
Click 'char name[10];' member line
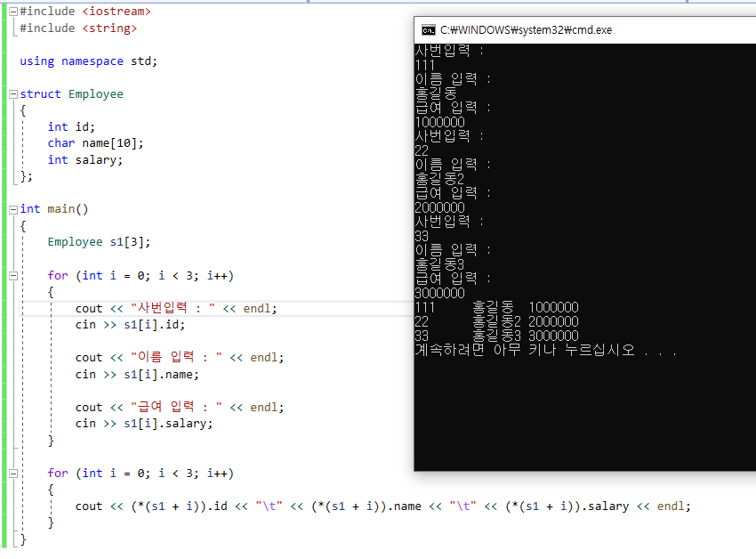[95, 143]
